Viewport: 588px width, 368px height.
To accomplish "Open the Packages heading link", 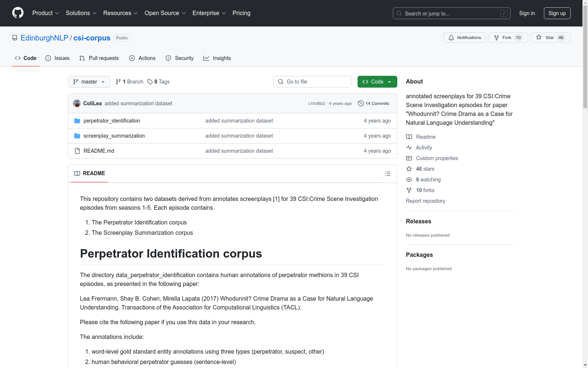I will 419,255.
